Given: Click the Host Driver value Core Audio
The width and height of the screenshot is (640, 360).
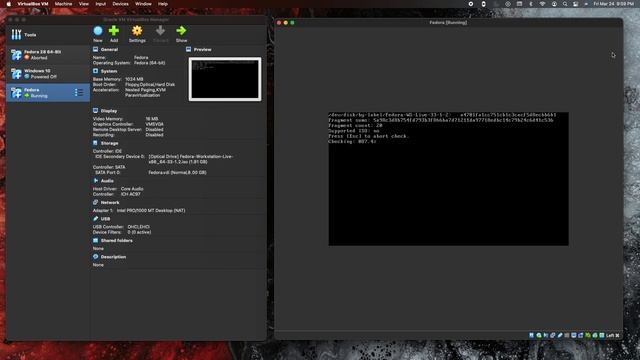Looking at the screenshot, I should pos(132,189).
